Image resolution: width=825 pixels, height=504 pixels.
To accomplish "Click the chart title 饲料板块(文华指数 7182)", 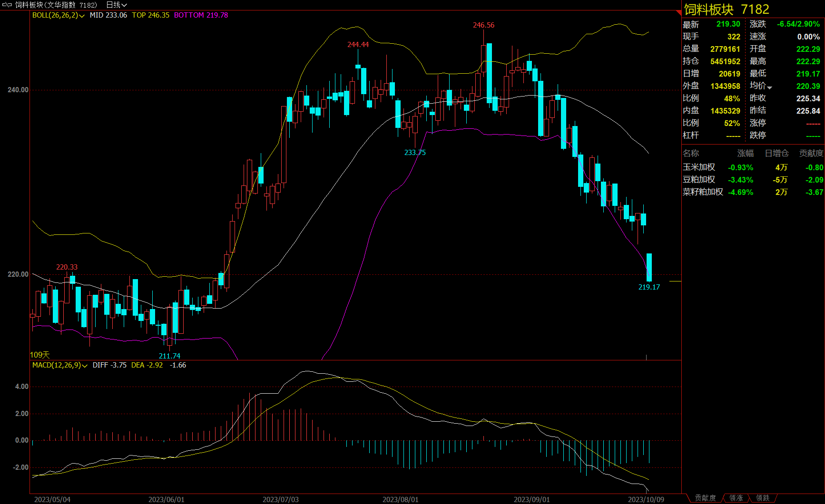I will tap(56, 5).
